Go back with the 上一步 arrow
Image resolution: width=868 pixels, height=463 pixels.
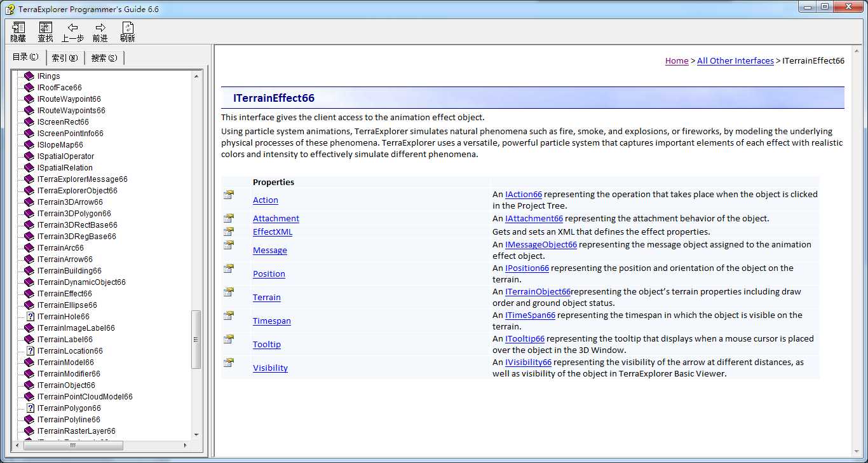[x=73, y=28]
